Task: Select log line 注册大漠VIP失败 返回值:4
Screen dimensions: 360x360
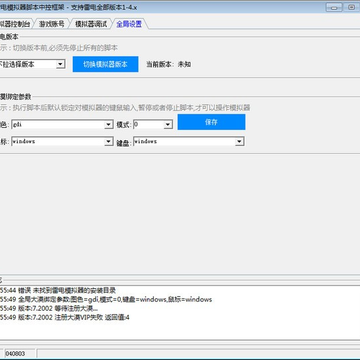Action: [65, 317]
